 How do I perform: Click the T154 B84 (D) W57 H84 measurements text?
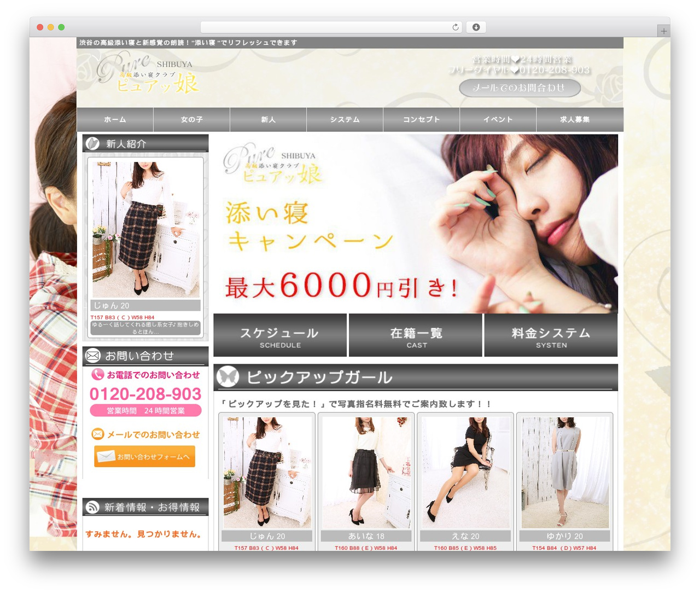[564, 548]
